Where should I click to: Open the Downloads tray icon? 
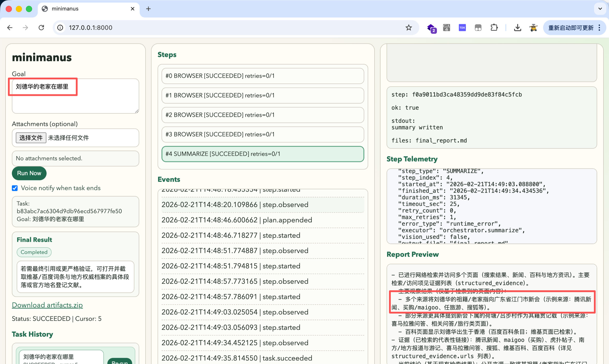click(x=517, y=28)
